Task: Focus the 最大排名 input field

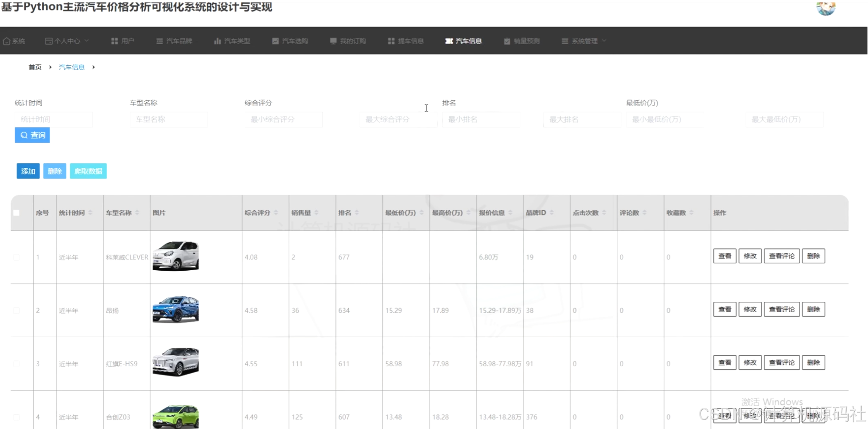Action: point(582,119)
